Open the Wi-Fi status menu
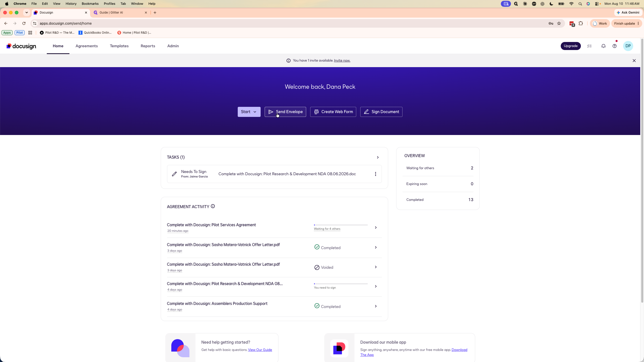644x362 pixels. (571, 4)
